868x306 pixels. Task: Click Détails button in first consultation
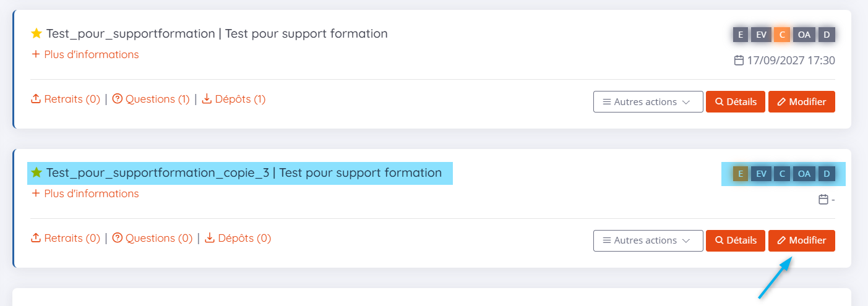(x=736, y=102)
